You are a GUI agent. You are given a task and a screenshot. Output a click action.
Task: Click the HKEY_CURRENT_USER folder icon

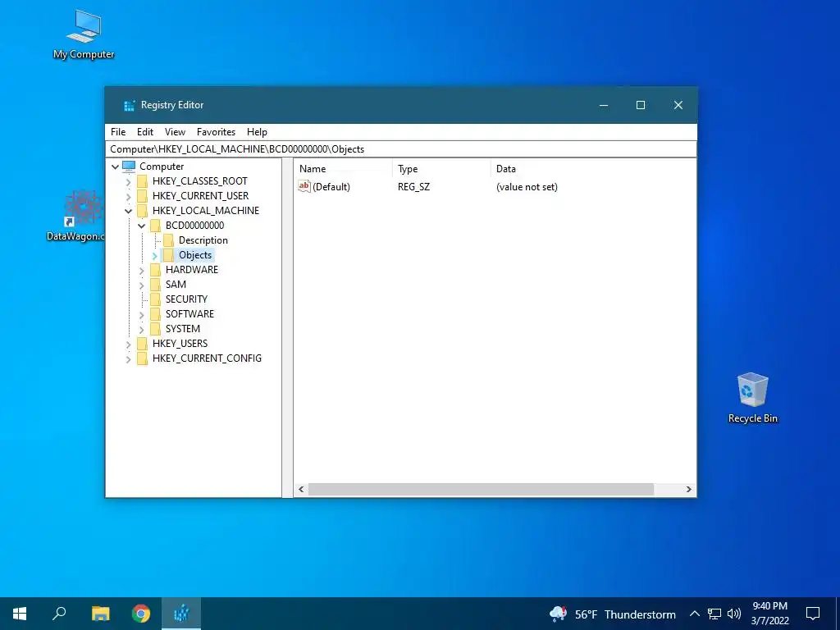pos(142,196)
